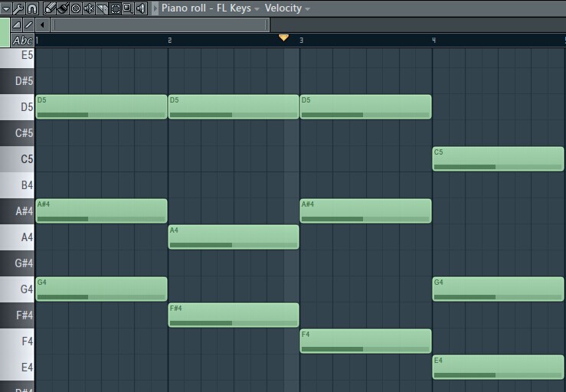Choose the dashed-square Select tool
Viewport: 566px width, 392px height.
115,8
